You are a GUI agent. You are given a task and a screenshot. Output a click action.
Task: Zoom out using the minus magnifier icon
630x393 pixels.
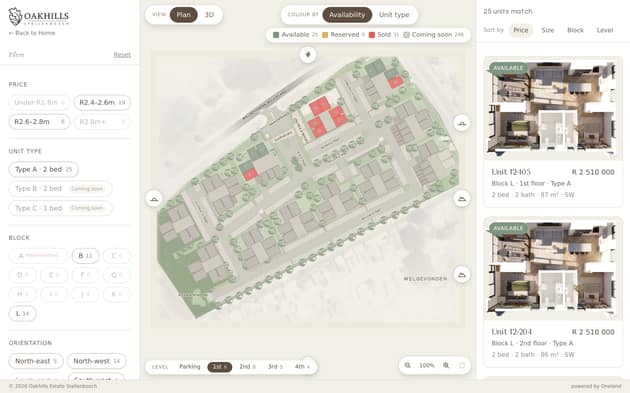pos(407,365)
